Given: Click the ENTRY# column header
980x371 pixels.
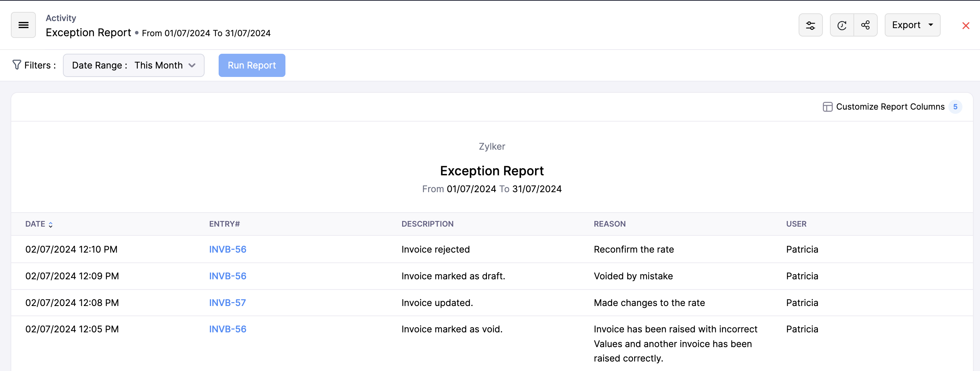Looking at the screenshot, I should click(x=225, y=224).
